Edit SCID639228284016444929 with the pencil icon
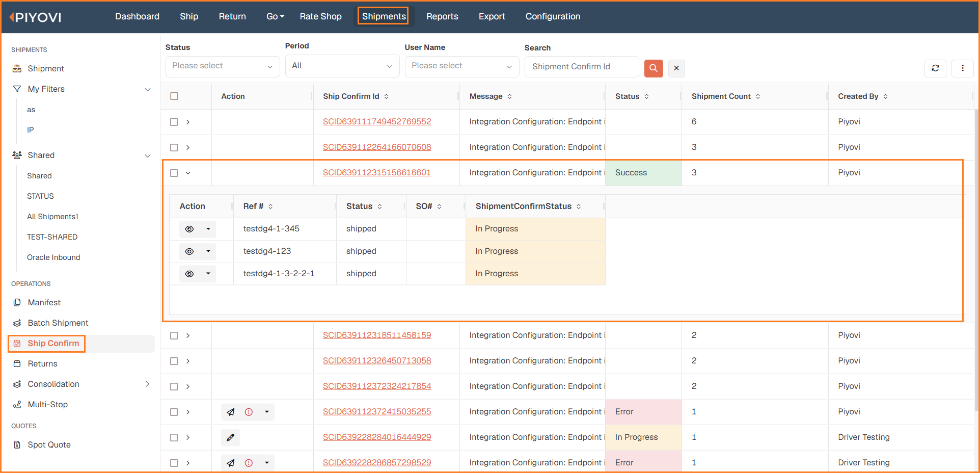 230,437
